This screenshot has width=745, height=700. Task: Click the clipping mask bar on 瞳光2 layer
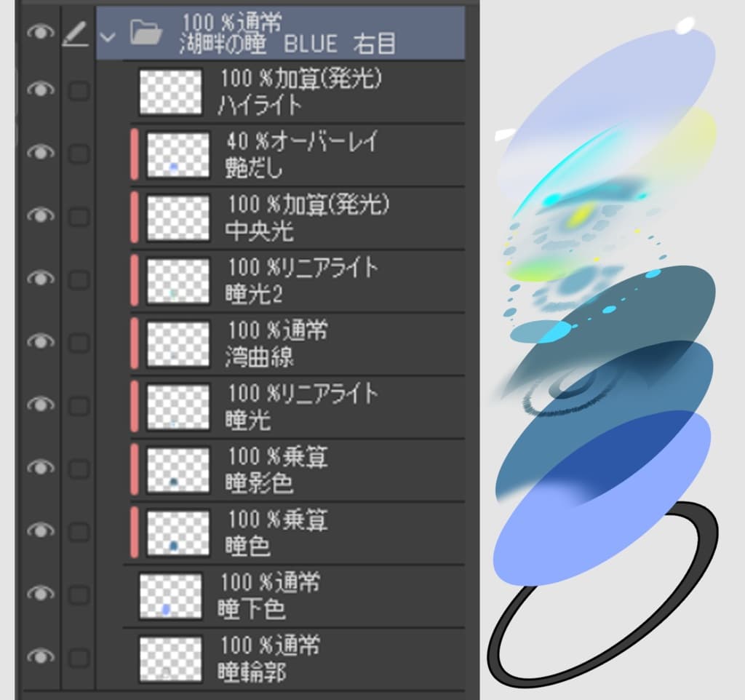pos(134,279)
